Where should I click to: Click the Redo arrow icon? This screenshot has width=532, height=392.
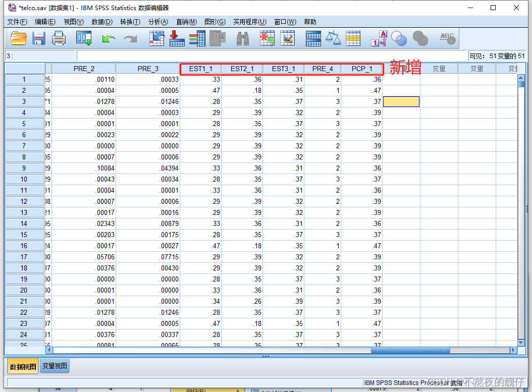[130, 39]
